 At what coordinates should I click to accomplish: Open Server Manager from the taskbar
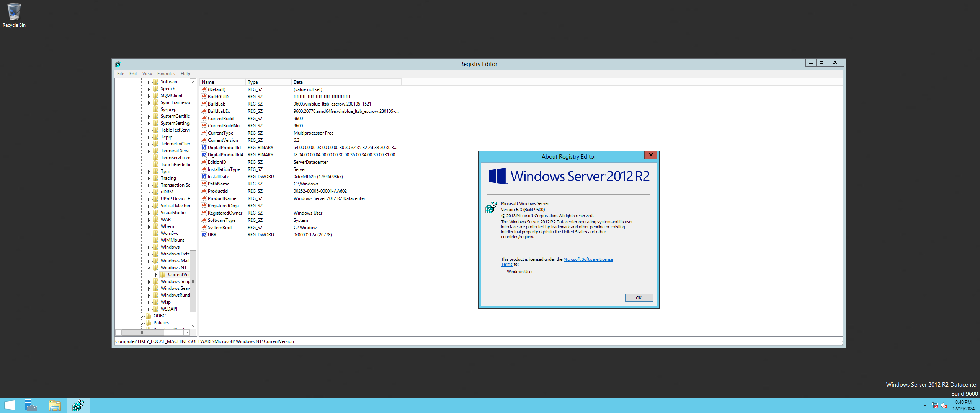31,405
